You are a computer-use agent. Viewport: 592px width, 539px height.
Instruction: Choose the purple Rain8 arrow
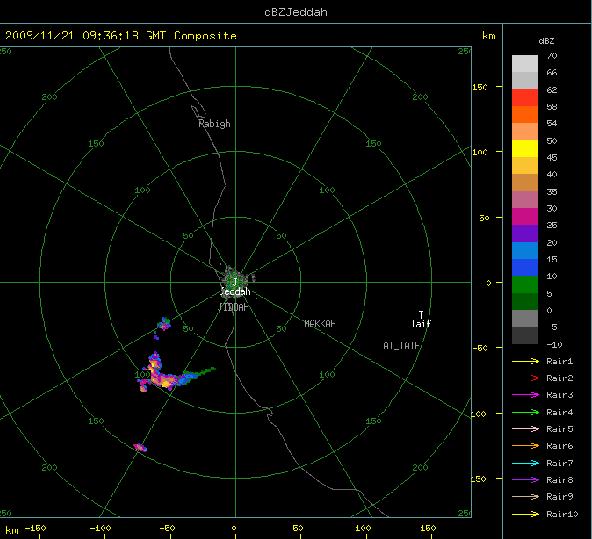tap(525, 480)
